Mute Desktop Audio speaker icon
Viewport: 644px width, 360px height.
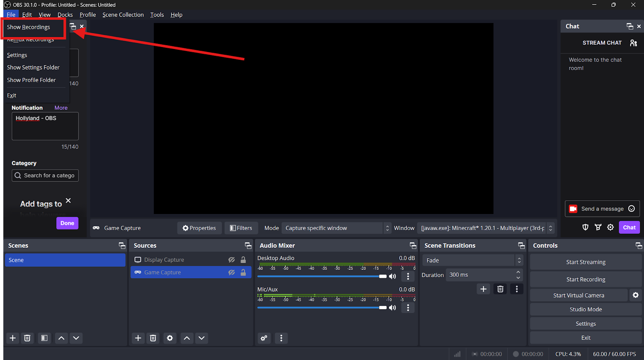click(x=392, y=276)
